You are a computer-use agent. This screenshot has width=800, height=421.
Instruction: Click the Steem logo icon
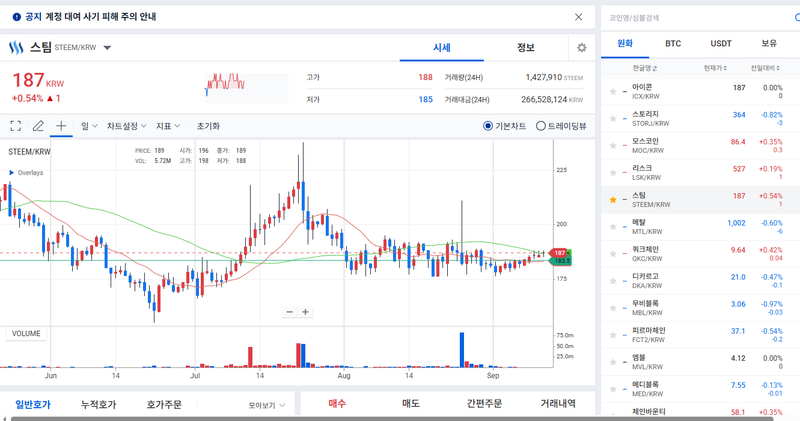click(x=16, y=47)
